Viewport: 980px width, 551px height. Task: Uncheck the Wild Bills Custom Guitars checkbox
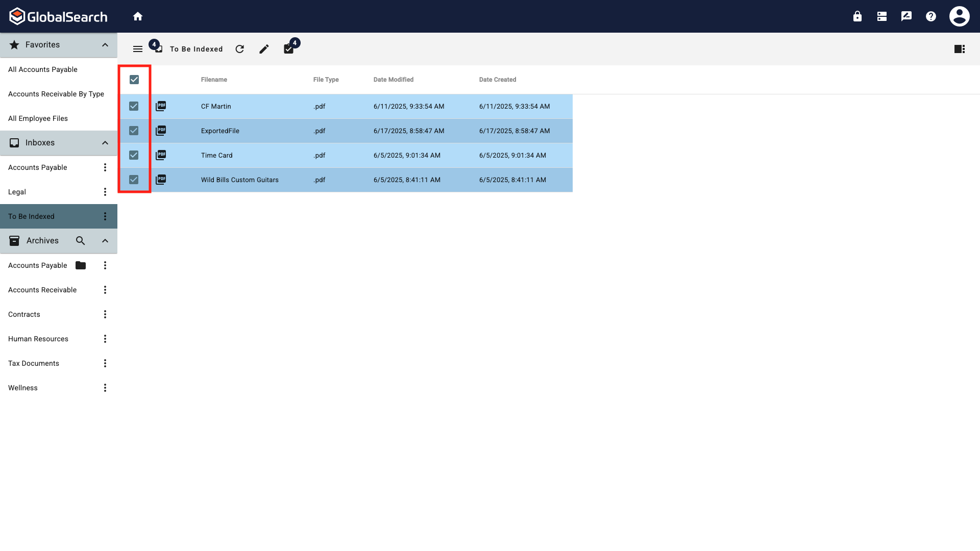coord(134,180)
